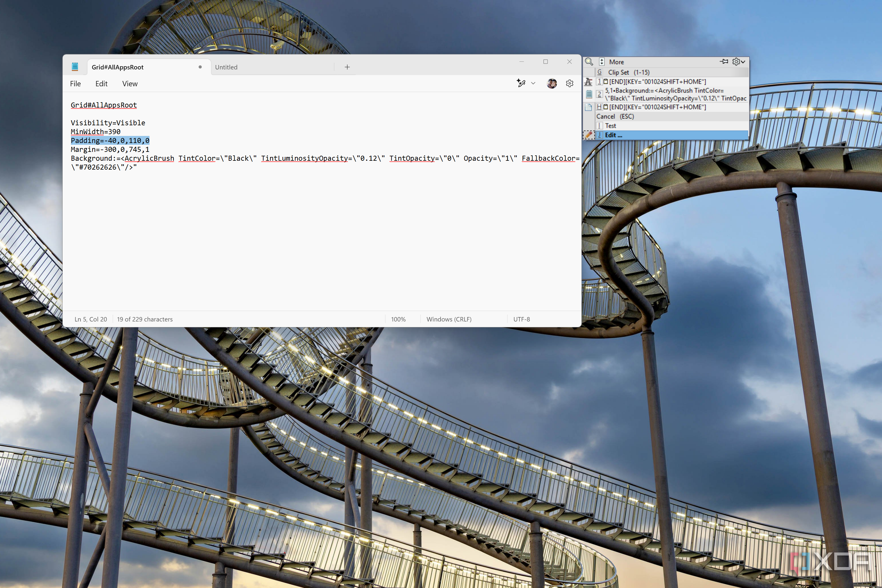Choose the highlighted Edit ... entry
Screen dimensions: 882x588
point(672,135)
